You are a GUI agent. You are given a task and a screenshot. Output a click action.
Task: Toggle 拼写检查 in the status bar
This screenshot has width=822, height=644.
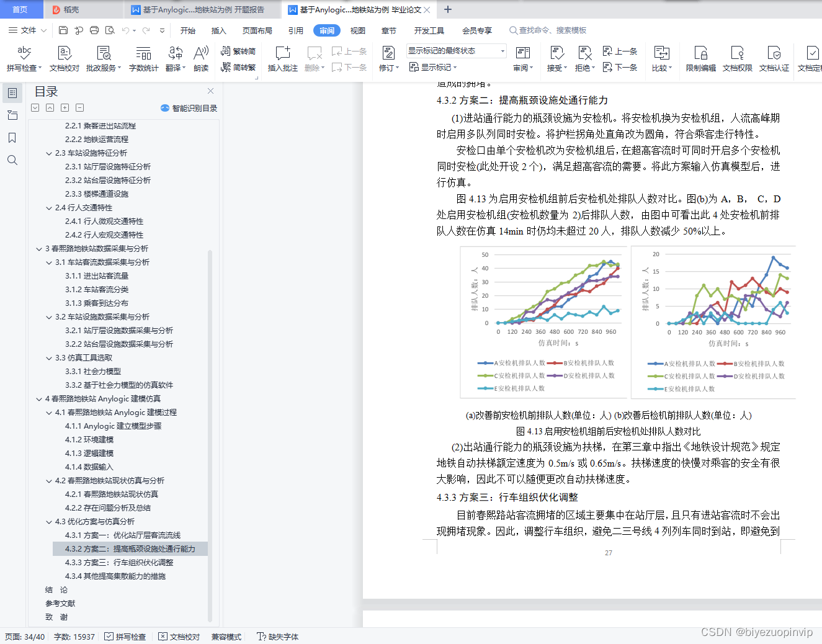(x=125, y=636)
